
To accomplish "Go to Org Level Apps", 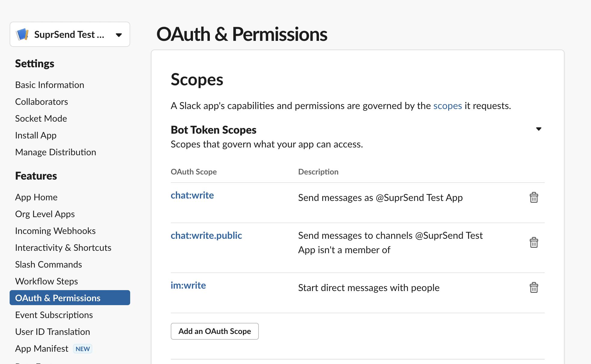I will point(45,214).
